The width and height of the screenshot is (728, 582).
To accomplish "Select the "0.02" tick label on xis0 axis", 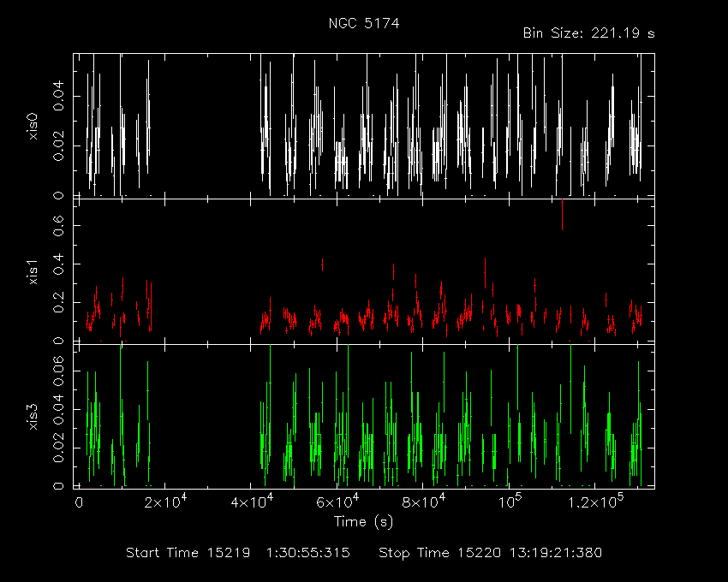I will [x=58, y=145].
